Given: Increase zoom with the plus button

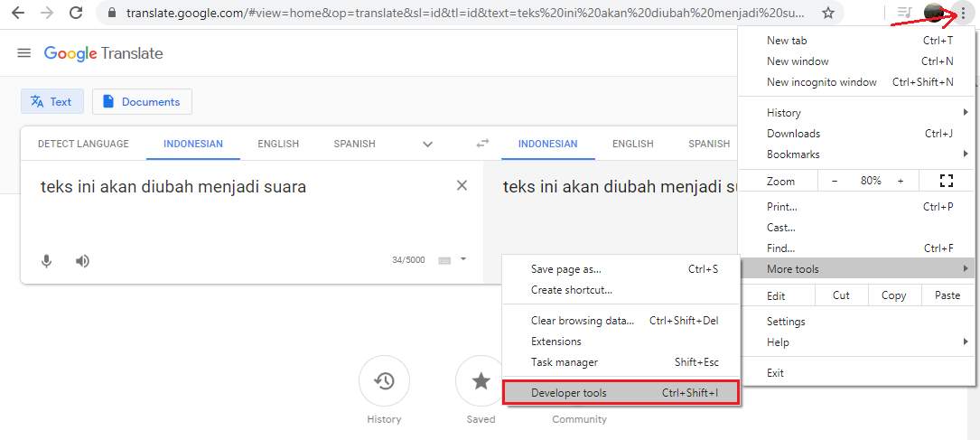Looking at the screenshot, I should point(901,181).
